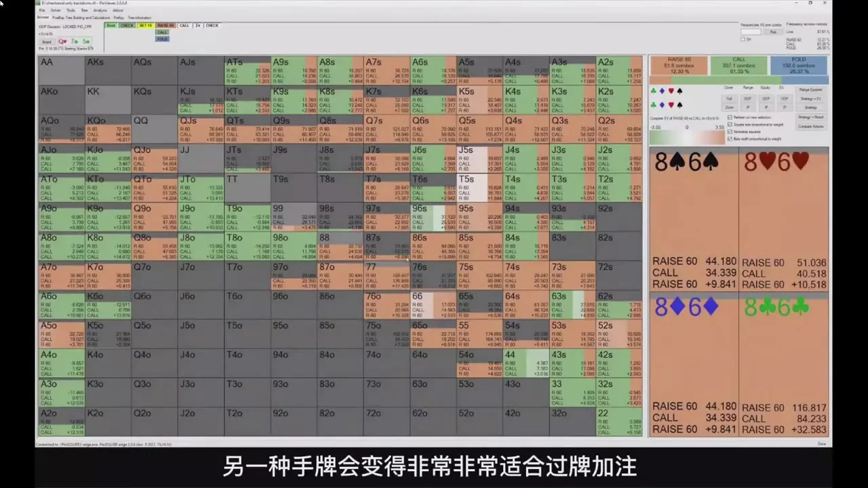Click the Run button

pyautogui.click(x=773, y=32)
